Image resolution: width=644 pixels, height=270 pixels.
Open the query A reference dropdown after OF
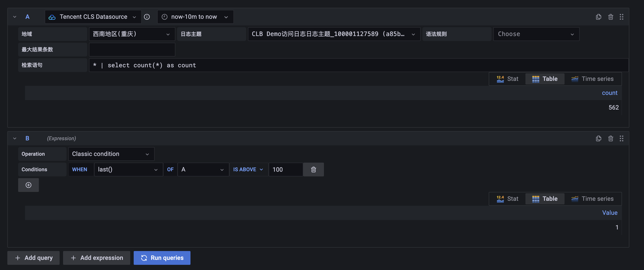pos(203,170)
